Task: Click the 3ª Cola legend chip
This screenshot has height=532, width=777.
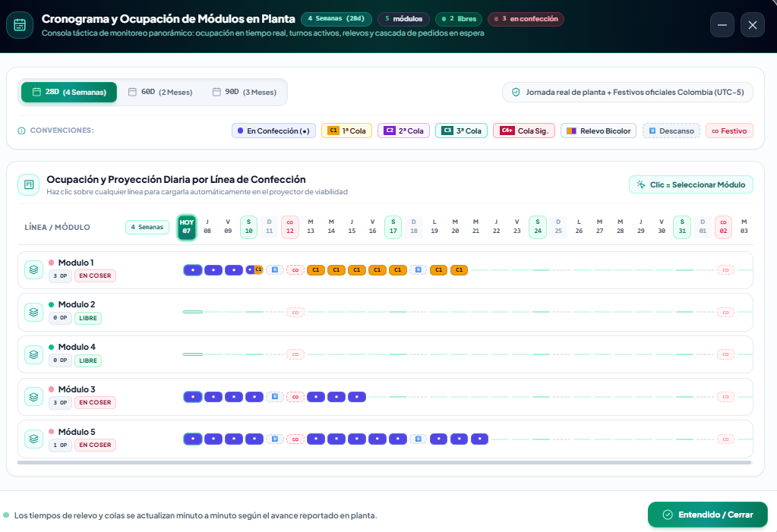Action: 461,131
